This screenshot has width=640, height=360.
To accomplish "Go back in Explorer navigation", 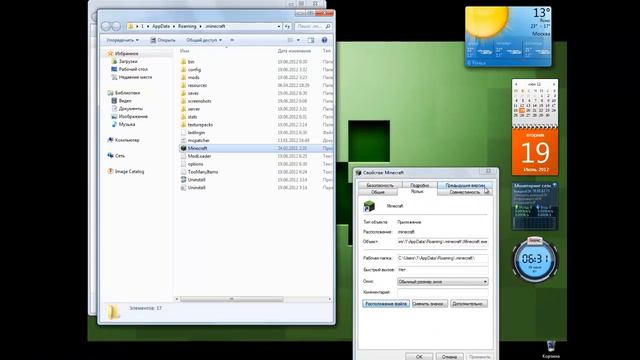I will (106, 26).
